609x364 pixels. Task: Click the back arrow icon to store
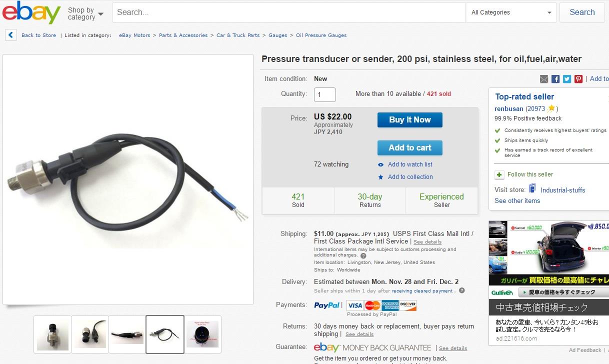click(x=11, y=35)
